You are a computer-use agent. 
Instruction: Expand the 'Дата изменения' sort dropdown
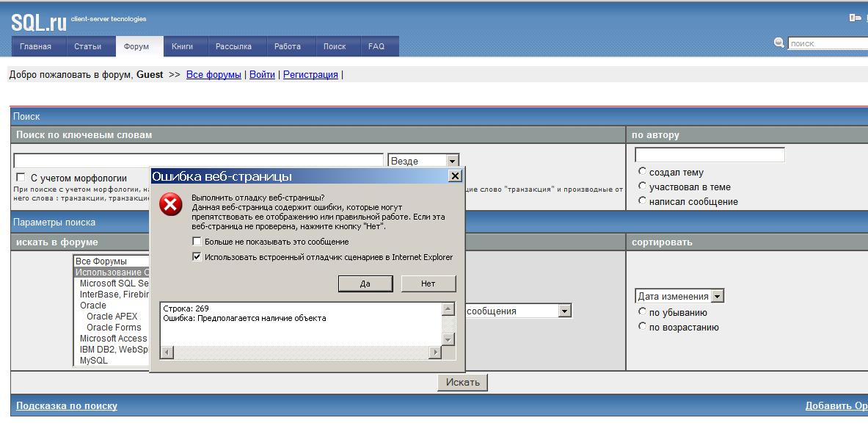[718, 297]
